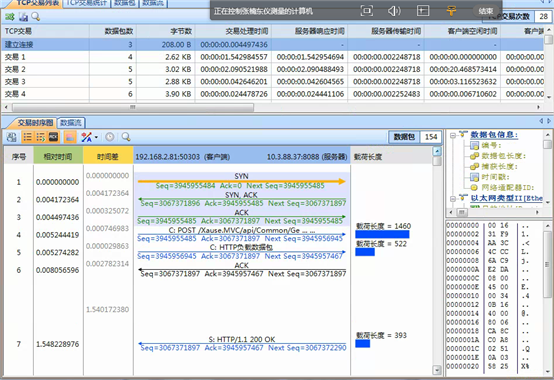This screenshot has width=554, height=380.
Task: Click the 载荷长度 = 1460 blue bar
Action: (382, 234)
